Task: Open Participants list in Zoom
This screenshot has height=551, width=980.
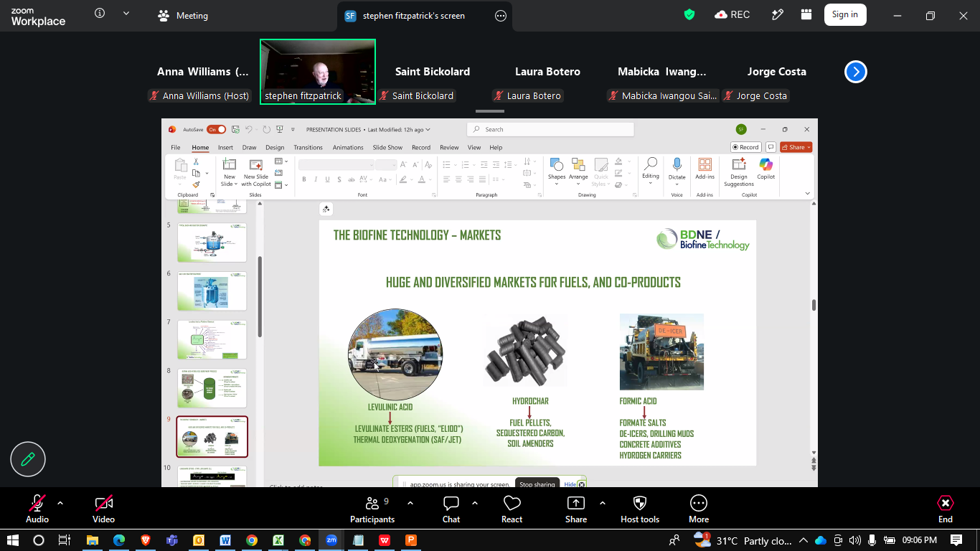Action: tap(372, 509)
